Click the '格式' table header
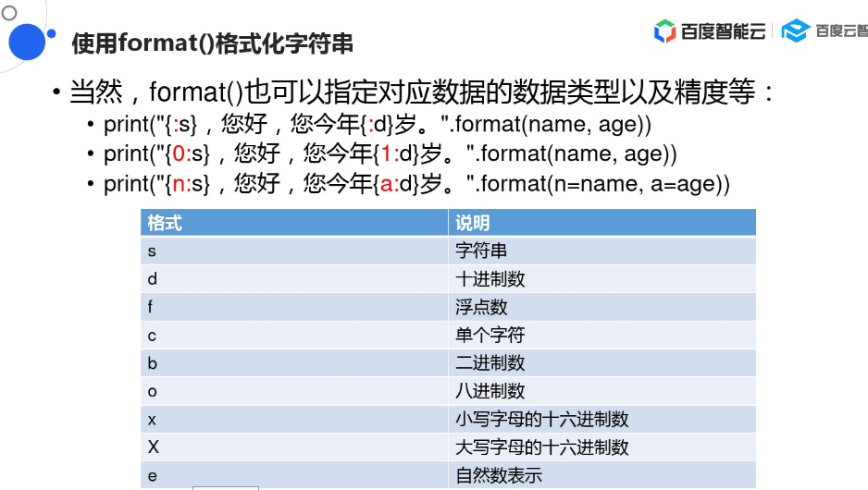 294,223
